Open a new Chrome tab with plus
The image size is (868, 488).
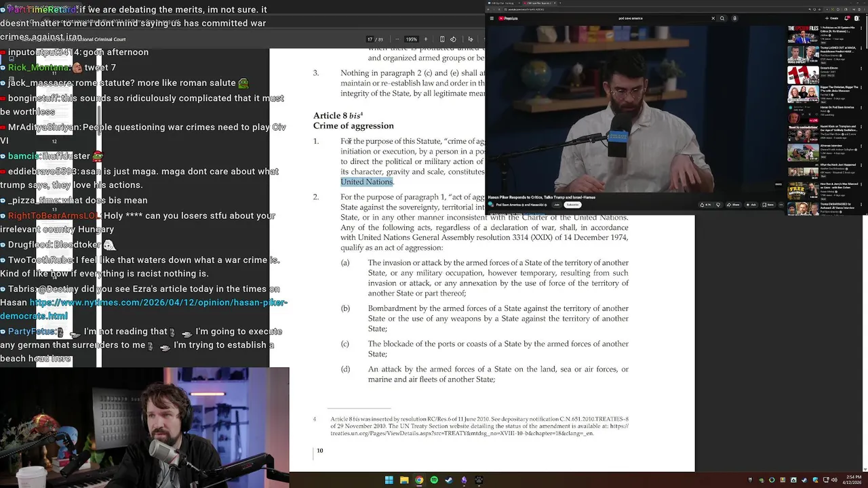(x=560, y=3)
